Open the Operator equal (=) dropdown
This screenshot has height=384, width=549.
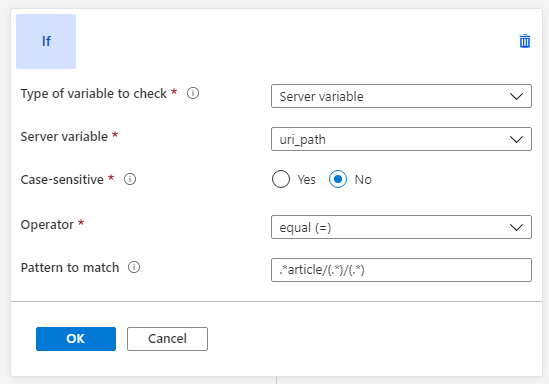401,227
